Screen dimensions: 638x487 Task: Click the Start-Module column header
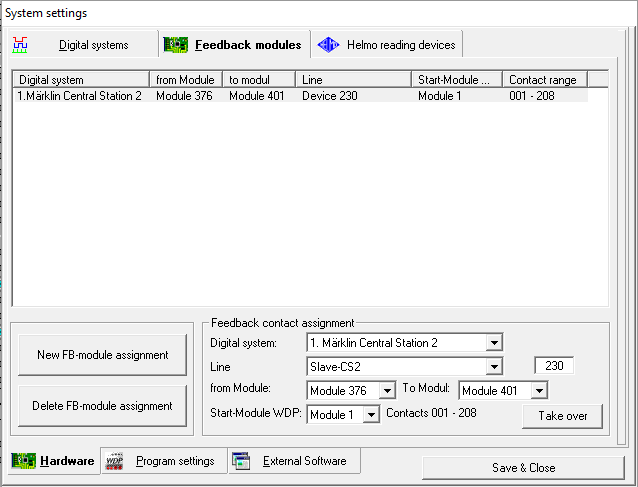(457, 79)
